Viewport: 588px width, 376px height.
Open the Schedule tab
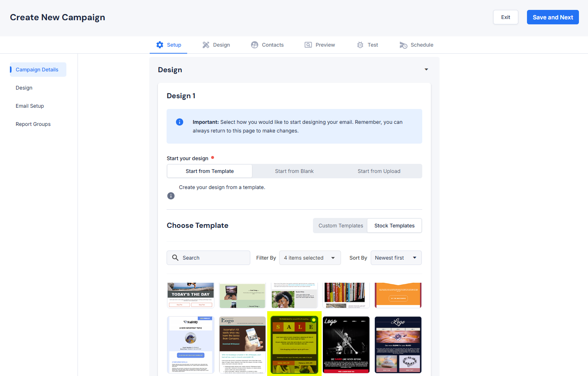pyautogui.click(x=416, y=45)
